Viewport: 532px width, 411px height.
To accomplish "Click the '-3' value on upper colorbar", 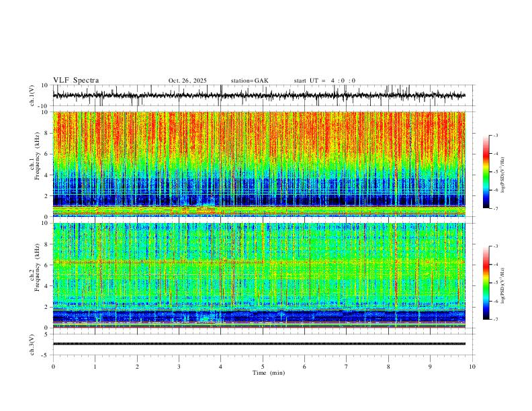I will [x=495, y=135].
